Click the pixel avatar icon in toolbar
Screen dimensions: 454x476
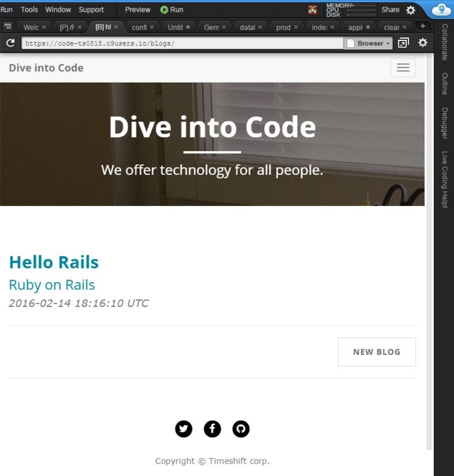312,10
